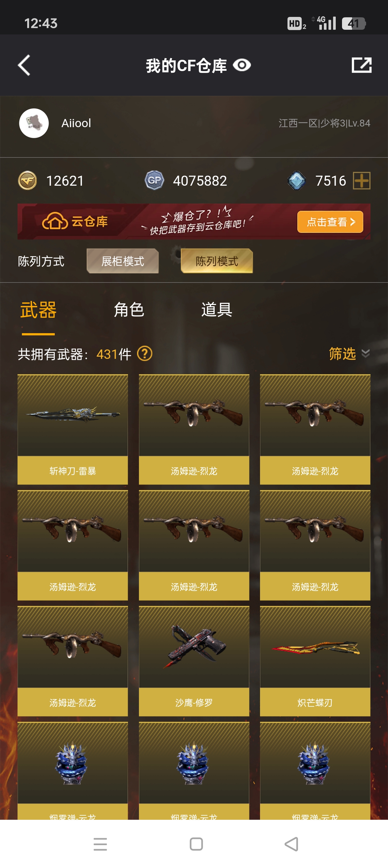Expand the 筛选 filter dropdown
This screenshot has height=868, width=388.
[349, 354]
